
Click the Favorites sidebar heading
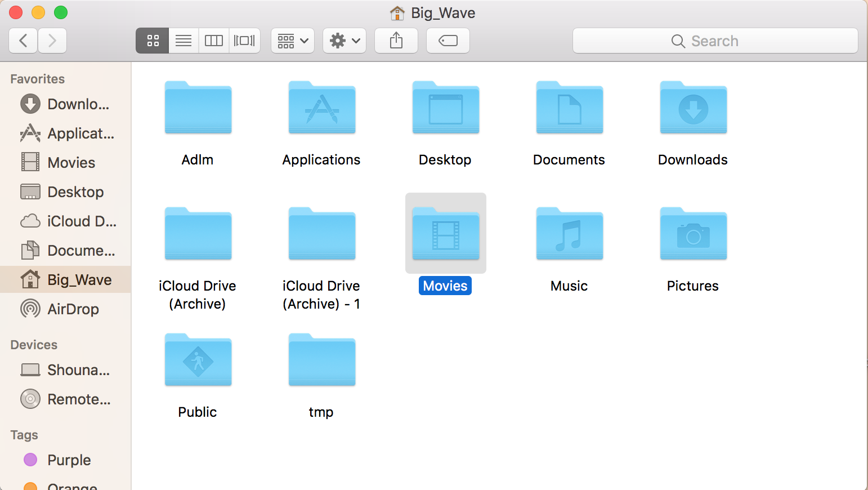38,79
